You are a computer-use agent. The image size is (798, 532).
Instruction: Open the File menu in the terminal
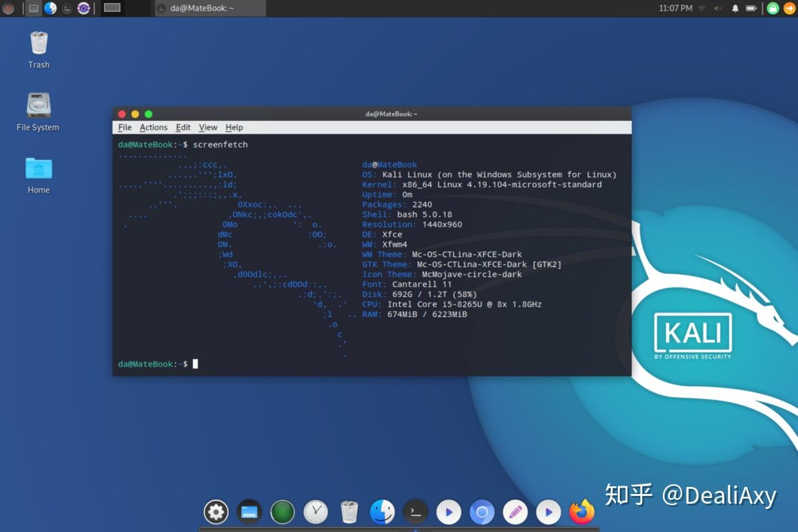click(x=125, y=127)
